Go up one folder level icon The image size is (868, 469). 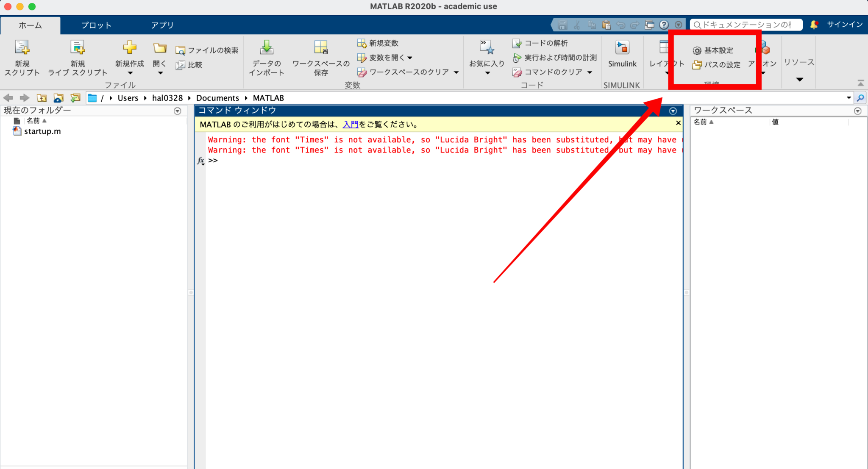point(42,98)
